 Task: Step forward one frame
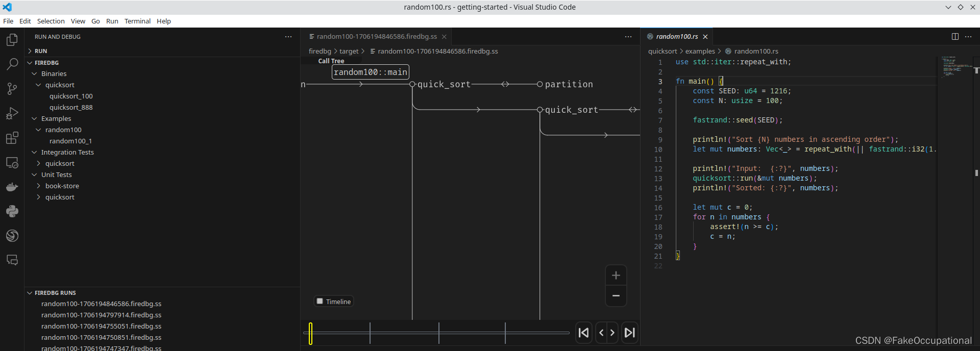coord(612,333)
